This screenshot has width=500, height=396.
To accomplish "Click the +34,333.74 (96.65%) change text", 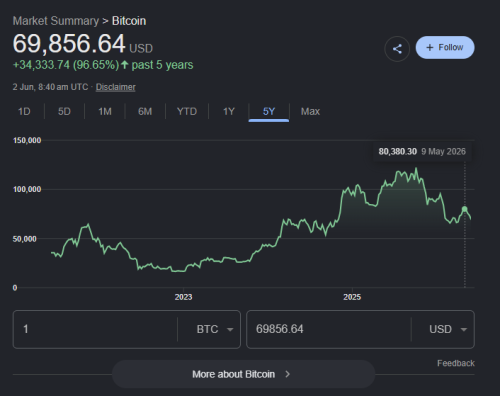I will [x=66, y=65].
